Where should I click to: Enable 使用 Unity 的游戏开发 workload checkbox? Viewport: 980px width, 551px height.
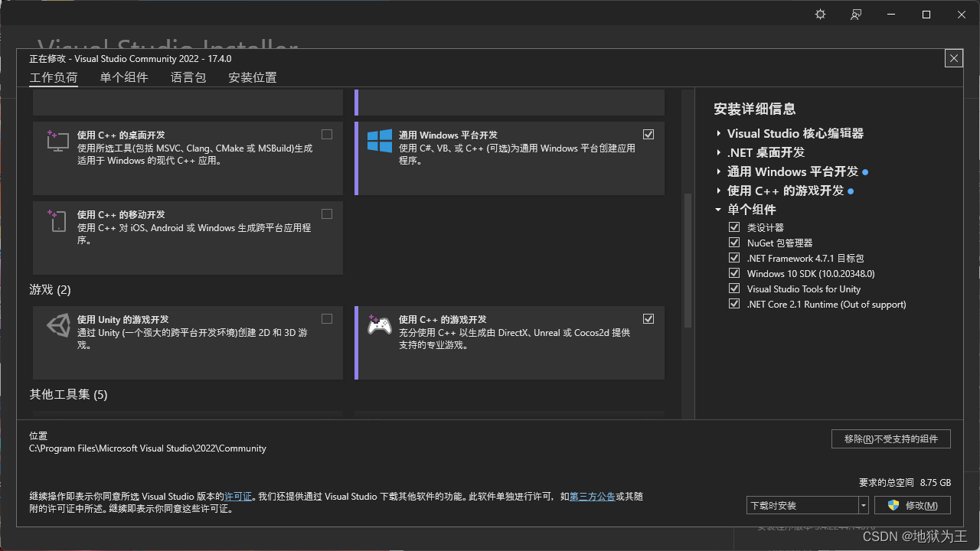click(x=327, y=318)
